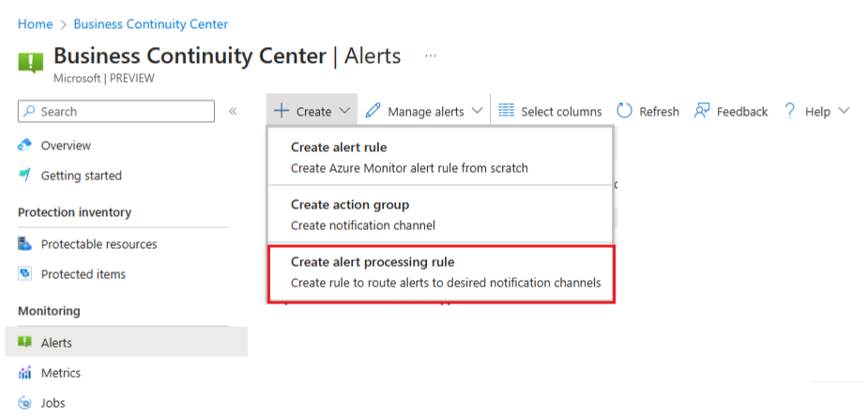Expand the Manage alerts dropdown chevron
The height and width of the screenshot is (417, 868).
point(478,111)
